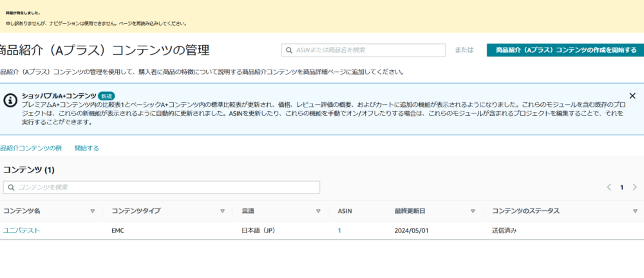The height and width of the screenshot is (278, 644).
Task: Select page number 1 in pagination
Action: coord(621,187)
